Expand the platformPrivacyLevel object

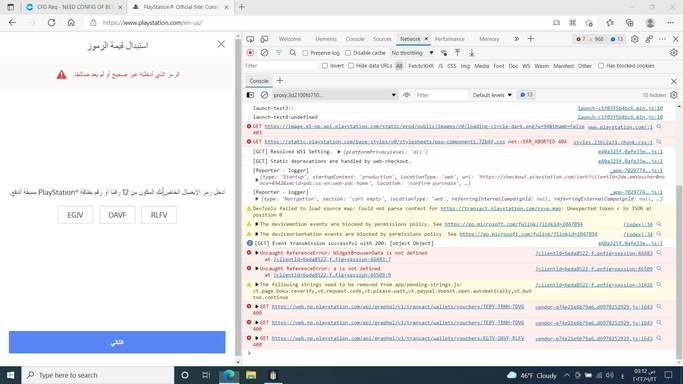click(339, 152)
